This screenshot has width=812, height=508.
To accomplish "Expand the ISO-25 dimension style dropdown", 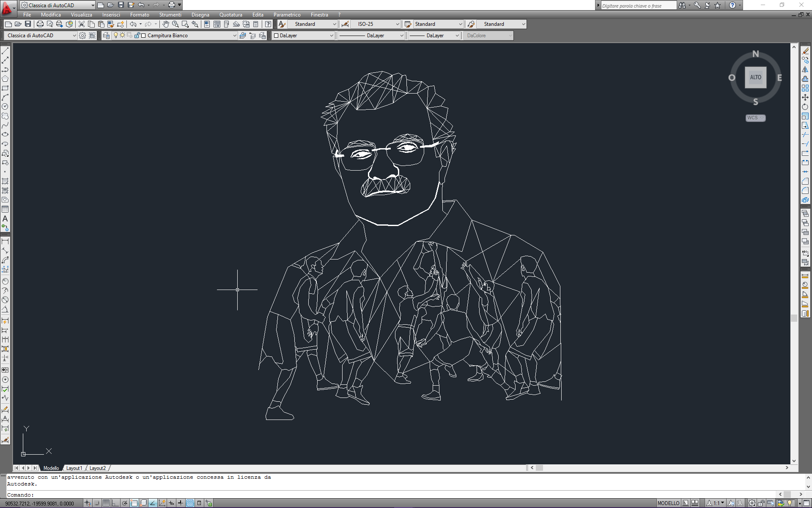I will tap(397, 24).
